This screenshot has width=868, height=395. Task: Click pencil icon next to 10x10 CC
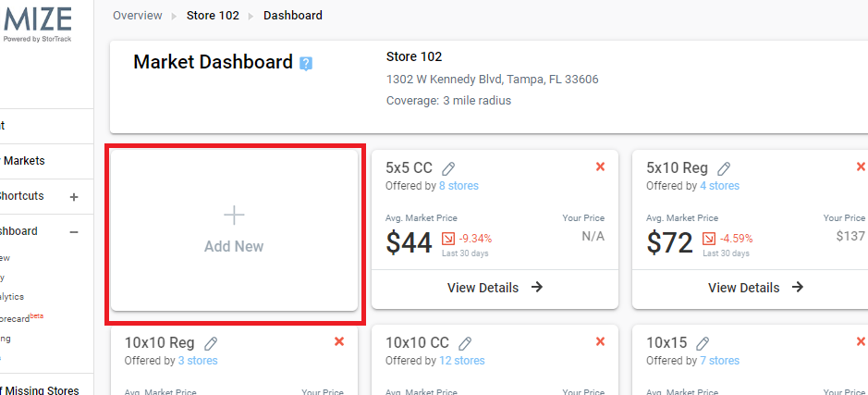pos(466,343)
